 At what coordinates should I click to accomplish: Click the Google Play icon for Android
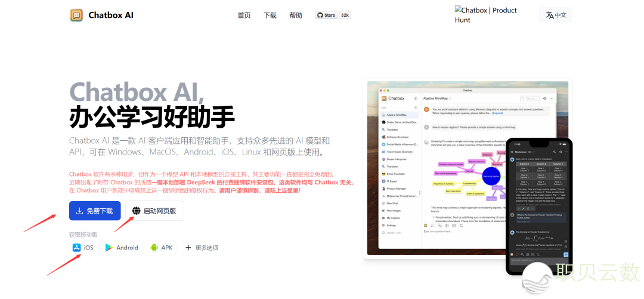[109, 248]
